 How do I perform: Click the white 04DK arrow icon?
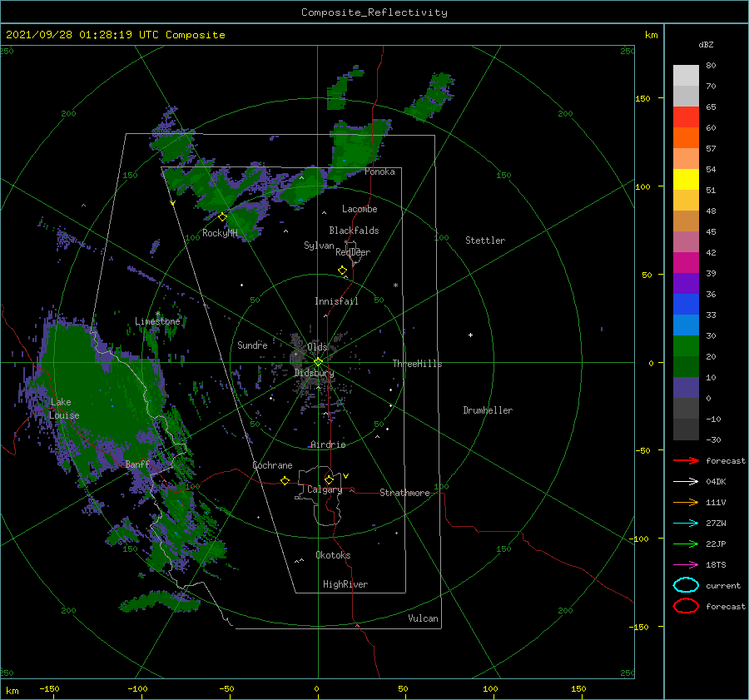(686, 481)
